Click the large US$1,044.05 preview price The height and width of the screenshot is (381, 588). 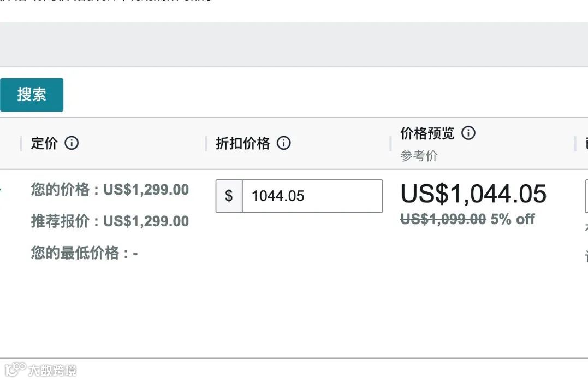473,194
